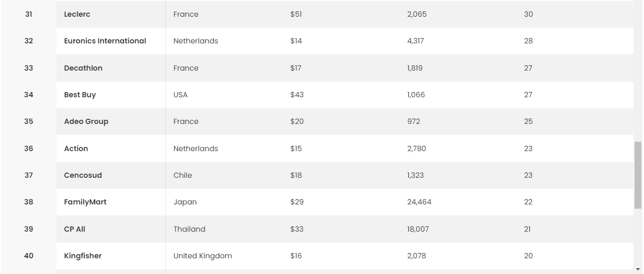Click the Best Buy name cell
The image size is (644, 274).
[x=80, y=95]
